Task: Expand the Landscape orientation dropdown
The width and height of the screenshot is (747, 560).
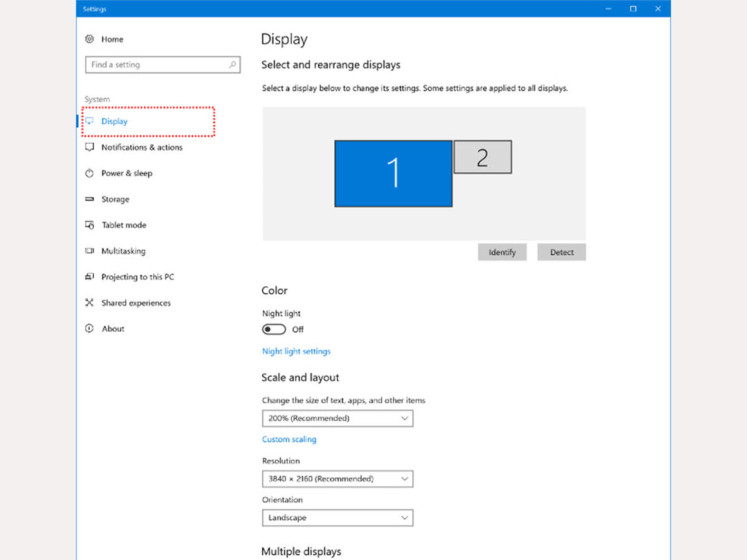Action: (338, 518)
